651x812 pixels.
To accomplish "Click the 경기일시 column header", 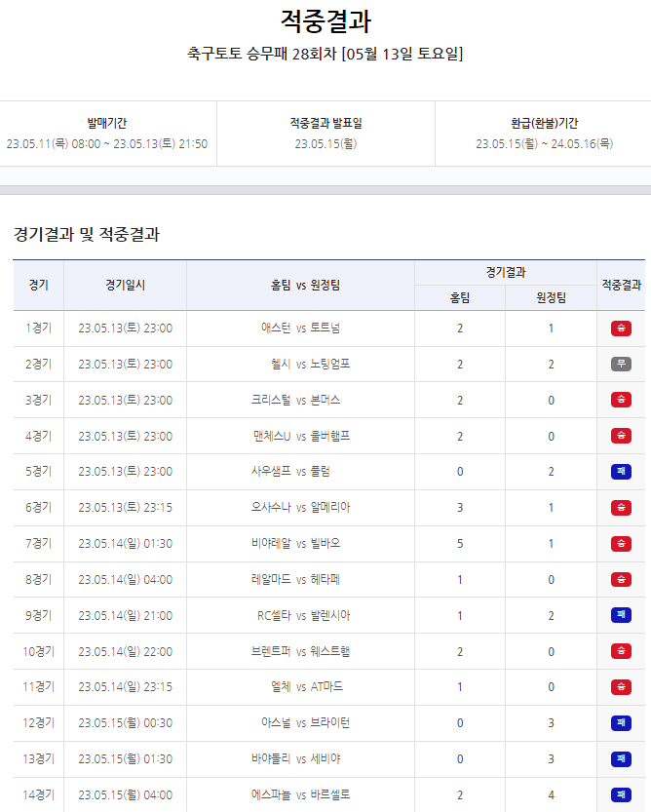I will pyautogui.click(x=125, y=285).
